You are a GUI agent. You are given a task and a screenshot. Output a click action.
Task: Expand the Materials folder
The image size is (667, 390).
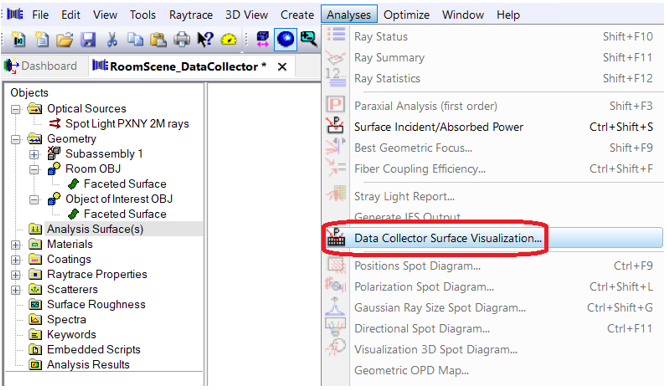(16, 245)
